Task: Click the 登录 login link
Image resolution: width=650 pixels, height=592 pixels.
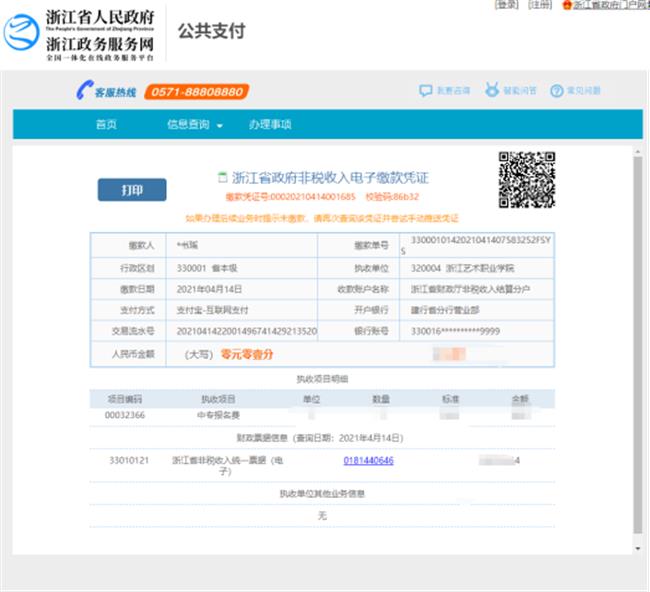Action: pos(507,5)
